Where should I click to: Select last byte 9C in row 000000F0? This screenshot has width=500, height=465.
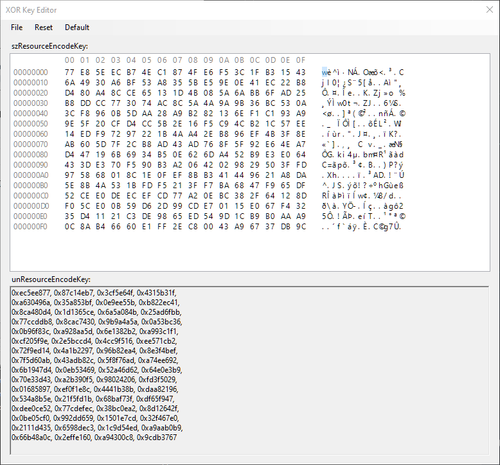pyautogui.click(x=300, y=227)
